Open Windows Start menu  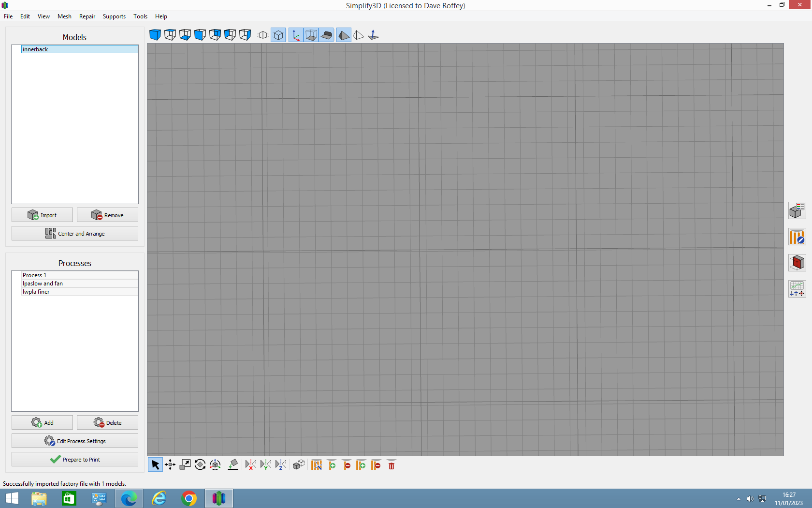click(12, 498)
